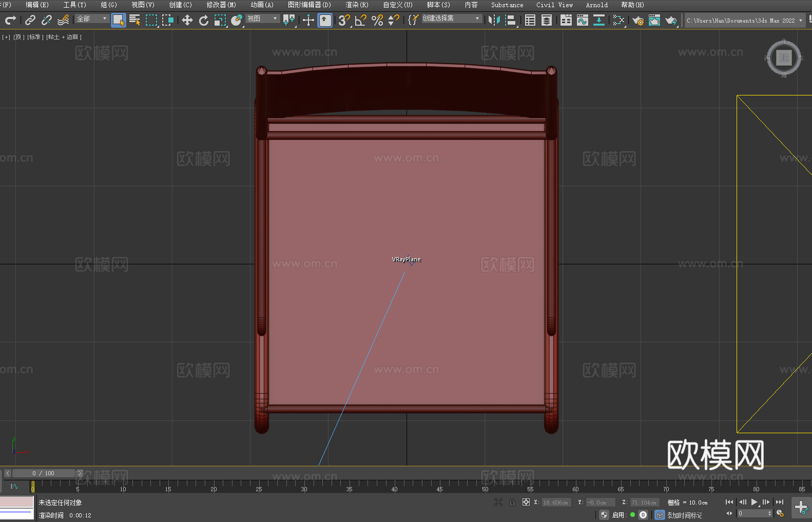Screen dimensions: 812x522
Task: Toggle the Selection Lock icon
Action: coord(512,502)
